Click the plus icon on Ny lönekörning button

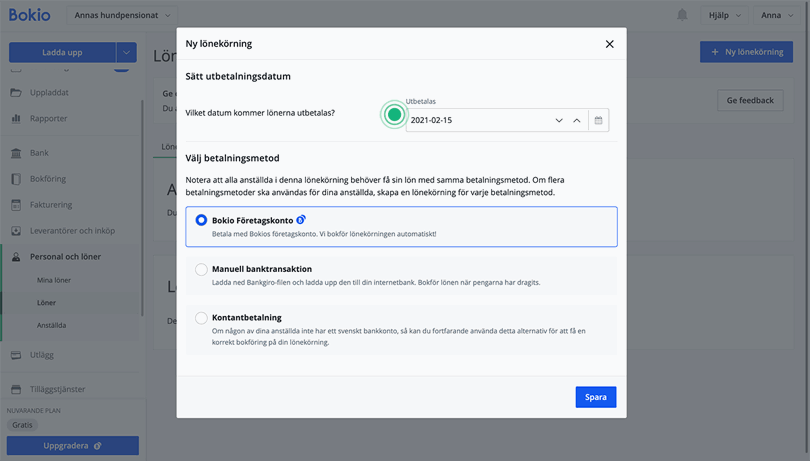[x=715, y=52]
